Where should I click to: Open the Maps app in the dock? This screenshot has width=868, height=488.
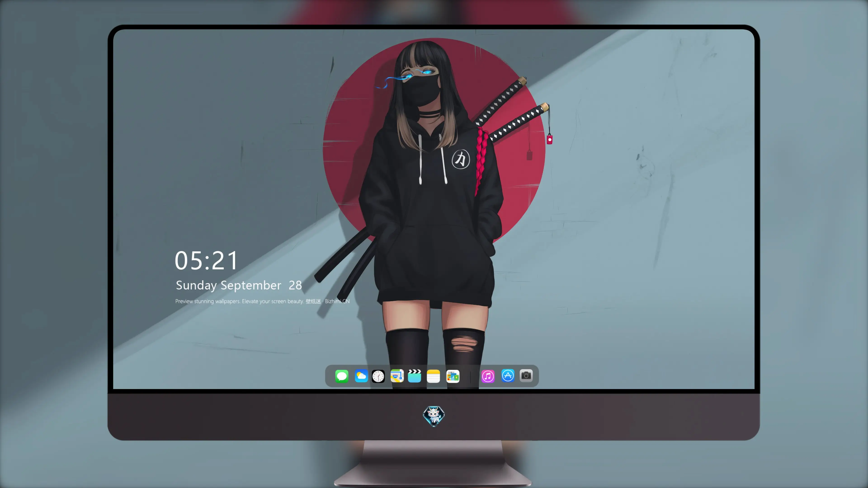(x=397, y=376)
